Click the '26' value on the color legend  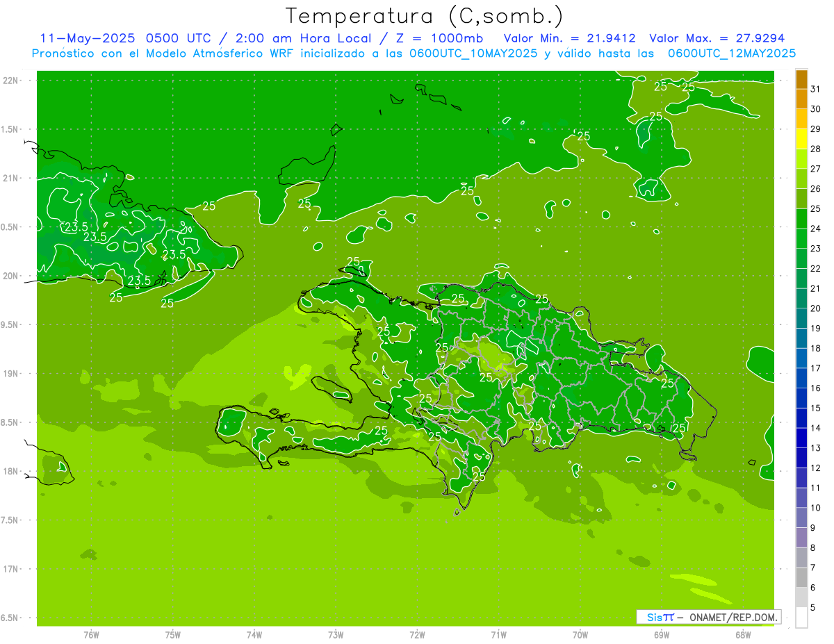click(x=816, y=189)
